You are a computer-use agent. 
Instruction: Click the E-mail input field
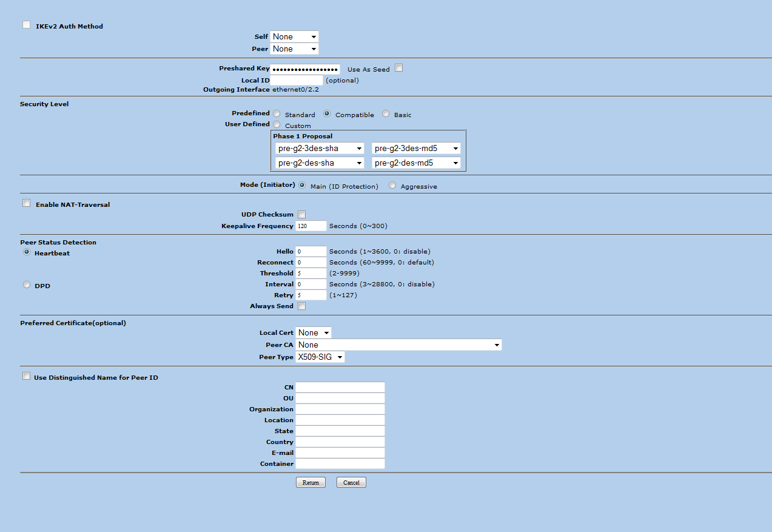(x=340, y=453)
